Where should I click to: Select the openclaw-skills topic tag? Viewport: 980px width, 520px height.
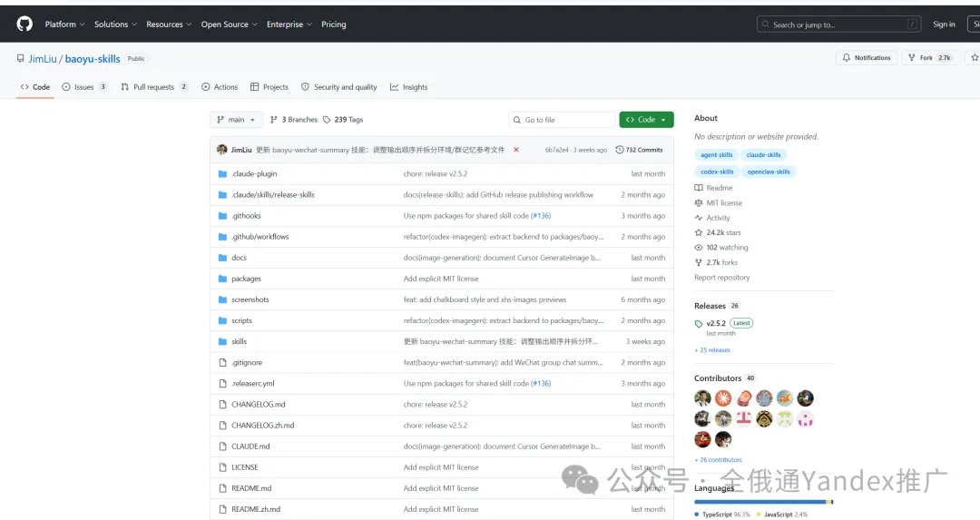coord(769,172)
